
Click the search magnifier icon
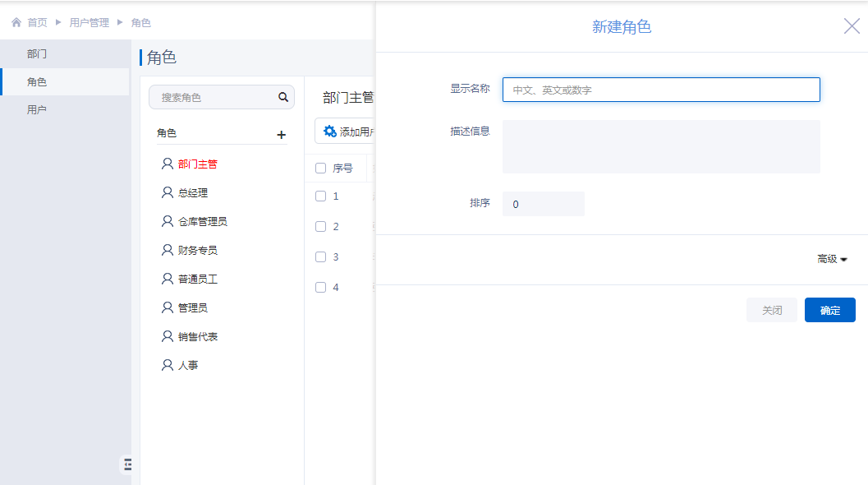pyautogui.click(x=283, y=97)
